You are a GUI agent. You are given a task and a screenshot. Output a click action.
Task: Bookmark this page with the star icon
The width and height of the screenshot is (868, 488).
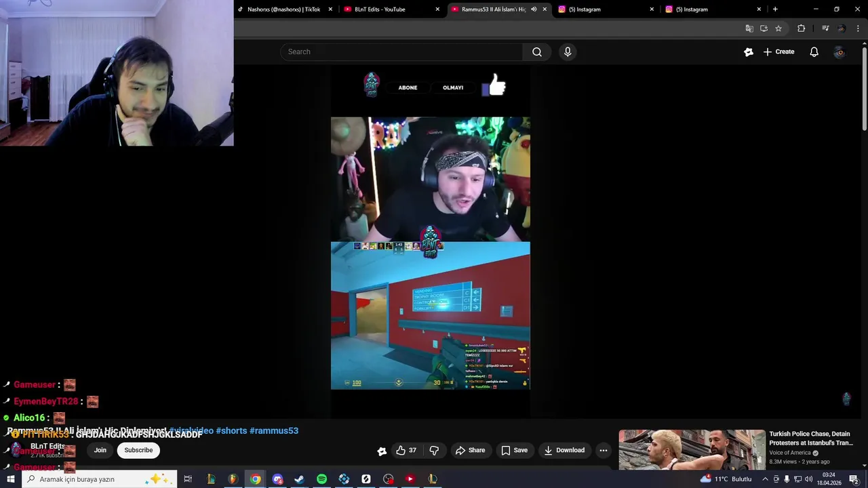pos(778,28)
